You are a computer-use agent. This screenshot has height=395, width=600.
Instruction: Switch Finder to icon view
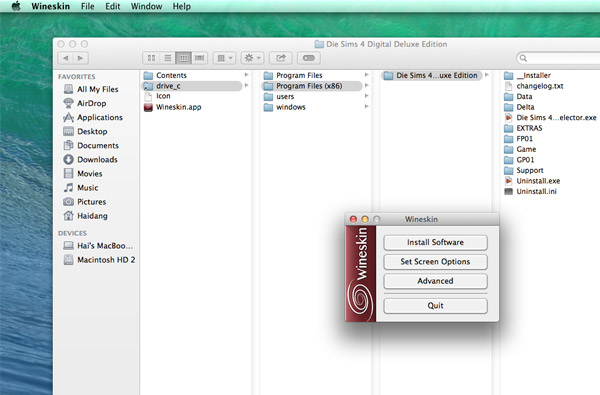tap(151, 58)
